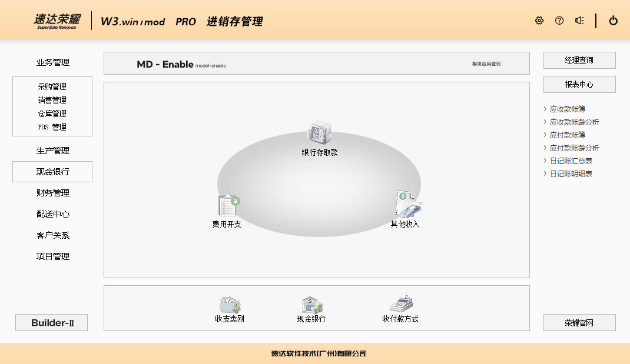Select the 收支类别 wallet icon
This screenshot has height=364, width=630.
230,305
